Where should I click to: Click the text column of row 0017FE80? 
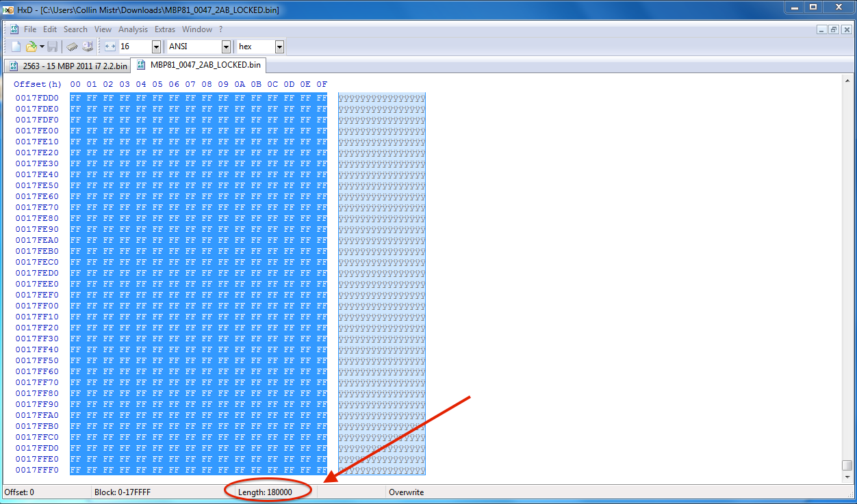tap(382, 218)
